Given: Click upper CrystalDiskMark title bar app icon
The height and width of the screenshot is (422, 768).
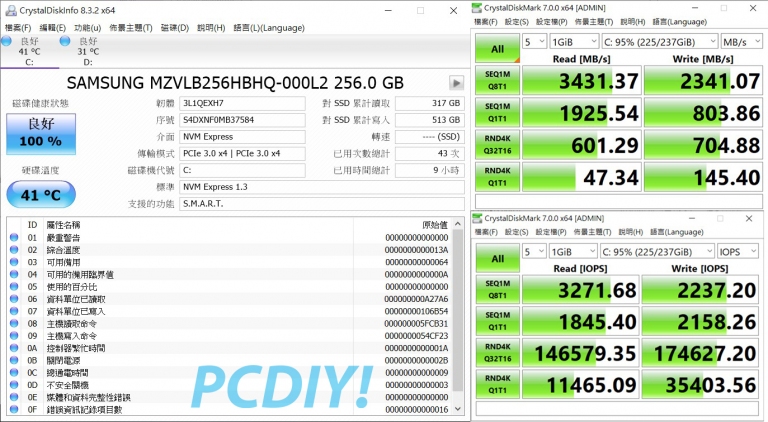Looking at the screenshot, I should 477,8.
